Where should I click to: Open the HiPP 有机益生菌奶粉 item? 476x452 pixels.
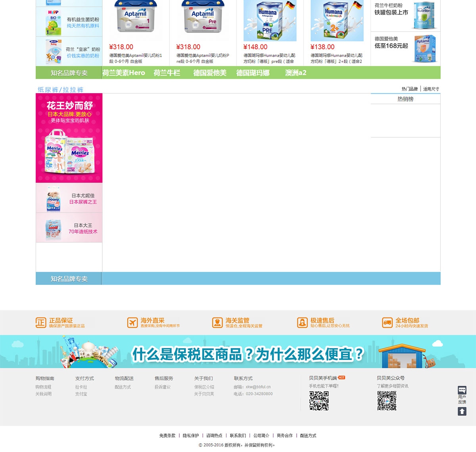69,22
